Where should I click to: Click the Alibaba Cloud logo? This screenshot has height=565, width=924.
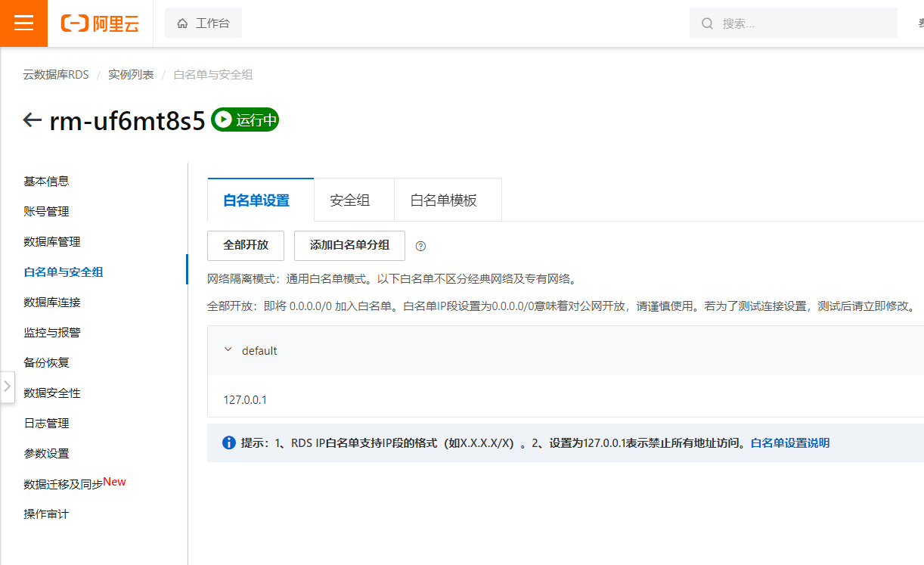101,23
